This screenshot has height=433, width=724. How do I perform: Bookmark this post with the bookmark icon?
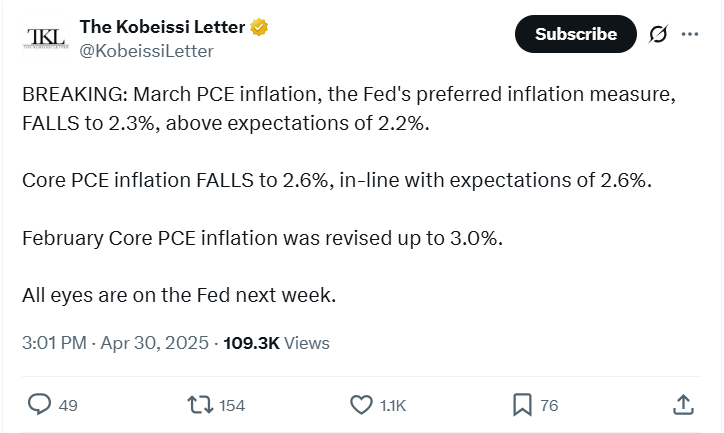(x=522, y=404)
